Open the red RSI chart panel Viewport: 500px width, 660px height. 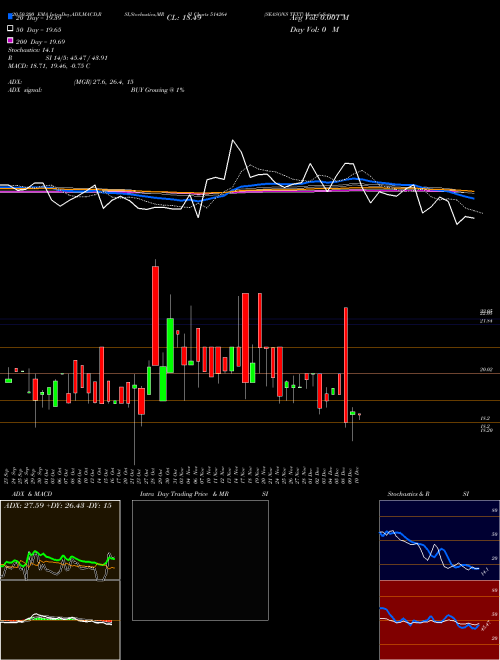439,620
